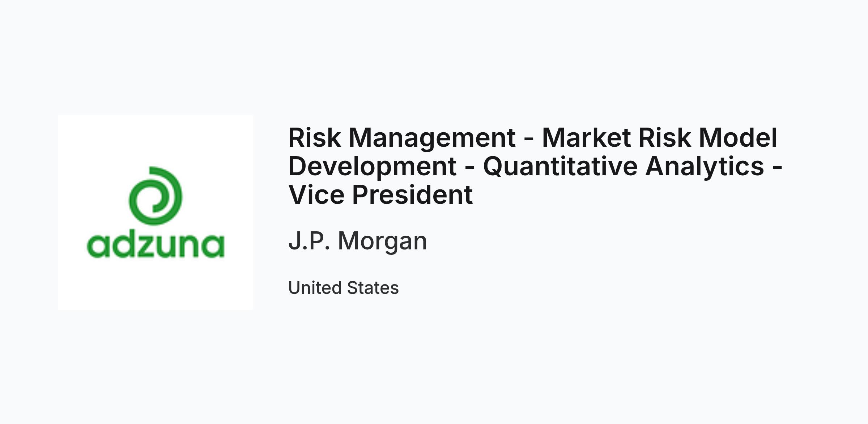This screenshot has width=868, height=424.
Task: Click the word "Model" ending the first line
Action: pos(738,138)
